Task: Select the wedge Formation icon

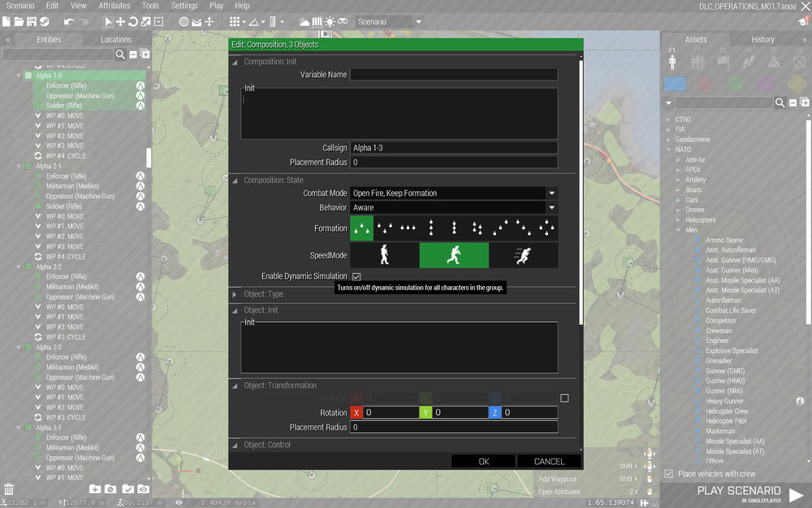Action: (x=361, y=228)
